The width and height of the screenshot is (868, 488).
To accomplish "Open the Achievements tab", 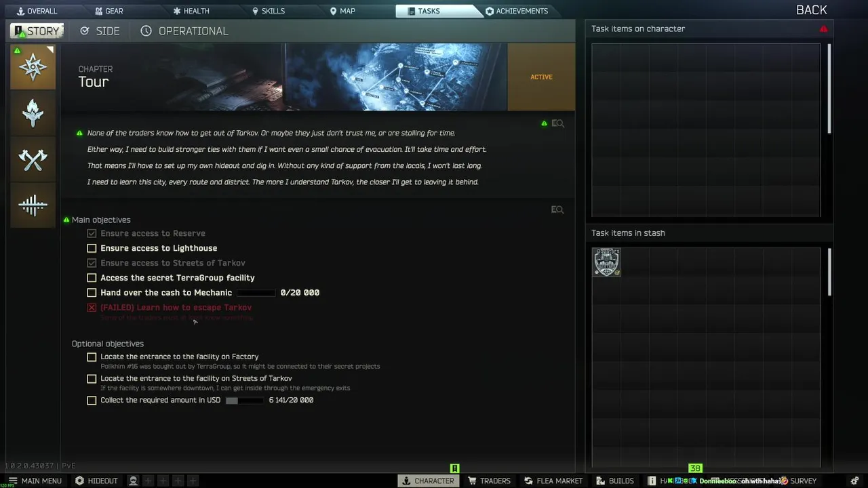I will [517, 11].
